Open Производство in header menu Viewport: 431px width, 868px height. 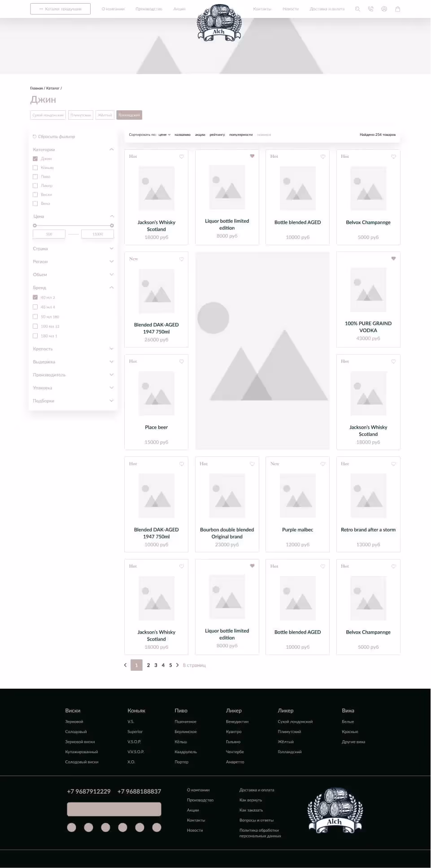pos(149,9)
